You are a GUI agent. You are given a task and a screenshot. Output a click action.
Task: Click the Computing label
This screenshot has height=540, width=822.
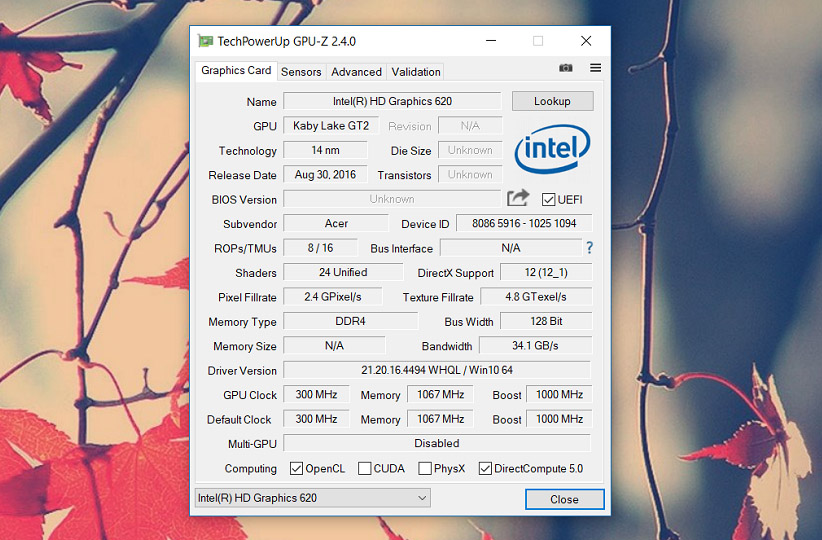coord(251,469)
